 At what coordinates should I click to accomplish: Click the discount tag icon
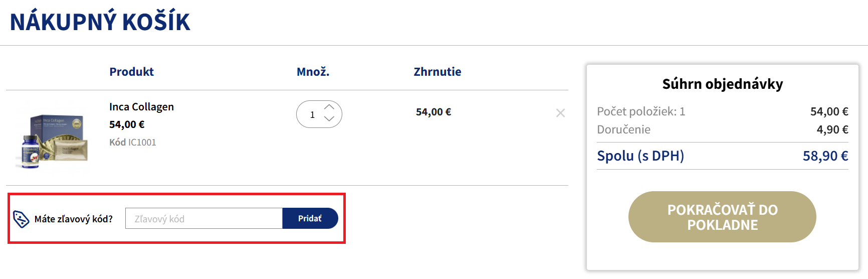point(21,219)
